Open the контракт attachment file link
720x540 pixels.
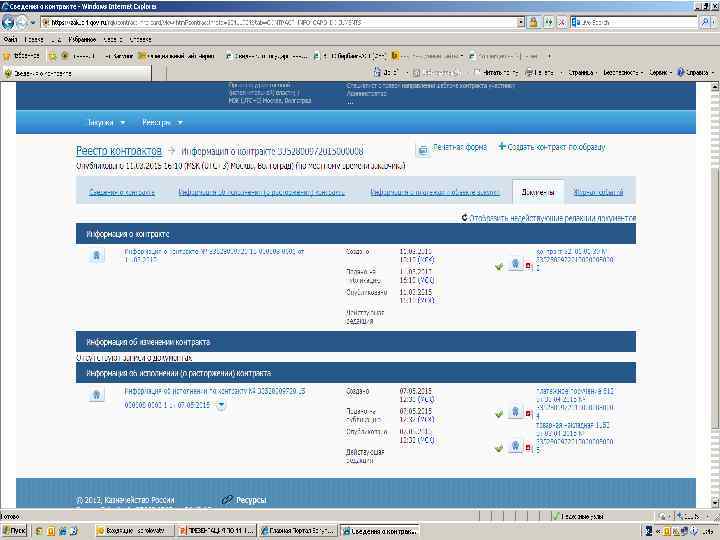575,259
